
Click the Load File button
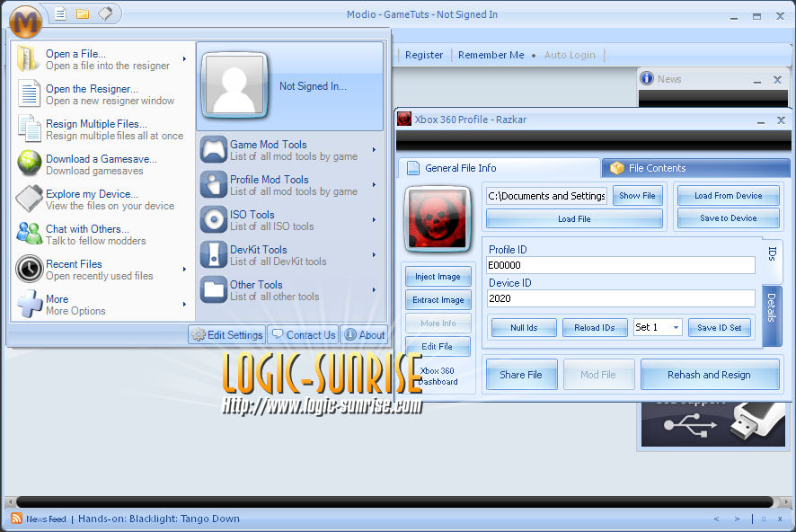tap(574, 218)
